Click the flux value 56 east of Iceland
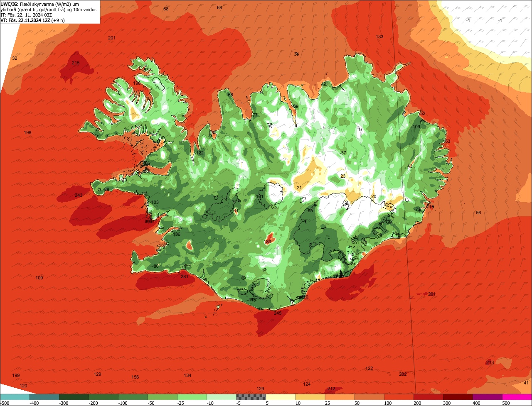 [x=478, y=213]
